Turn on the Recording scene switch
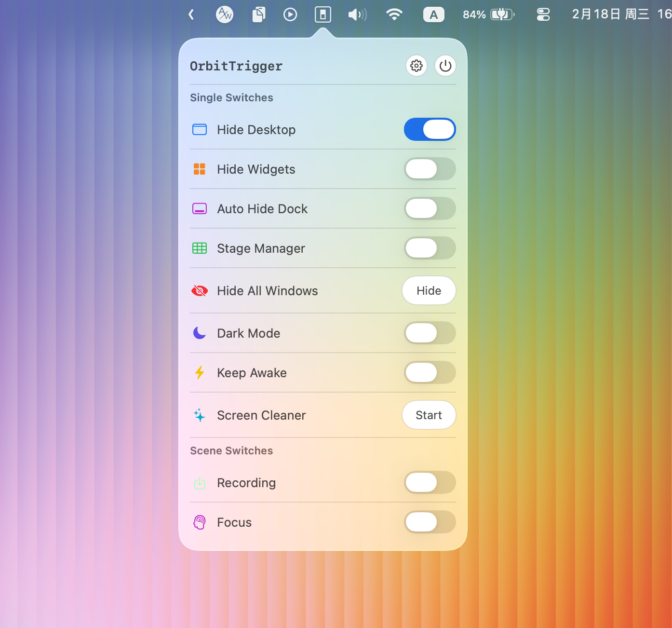 coord(430,482)
